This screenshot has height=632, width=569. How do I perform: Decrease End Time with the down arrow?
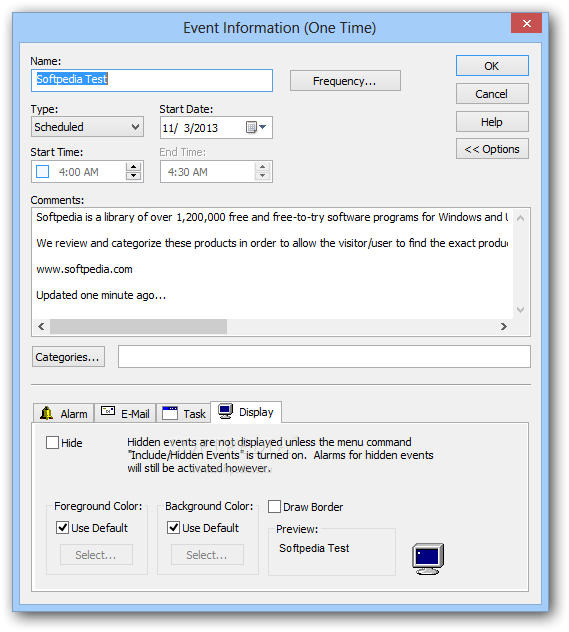(x=262, y=176)
